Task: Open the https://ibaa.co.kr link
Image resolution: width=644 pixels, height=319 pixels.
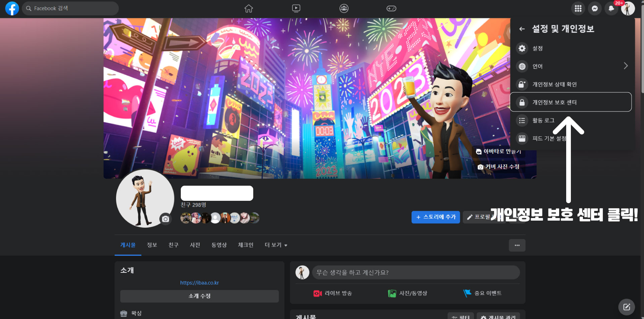Action: pos(199,282)
